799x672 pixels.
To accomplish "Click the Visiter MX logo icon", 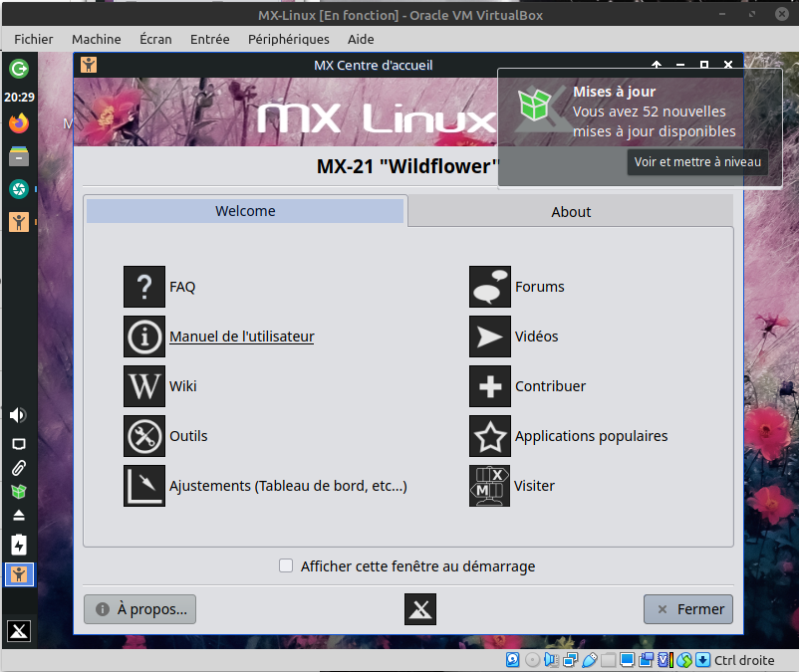I will tap(489, 486).
